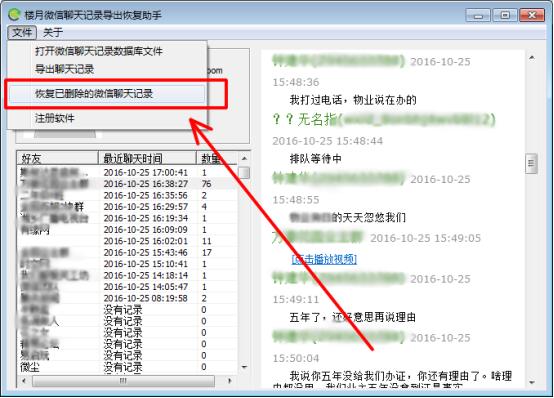Sort by 最近聊天时间 column header
Viewport: 554px width, 398px height.
click(x=147, y=158)
